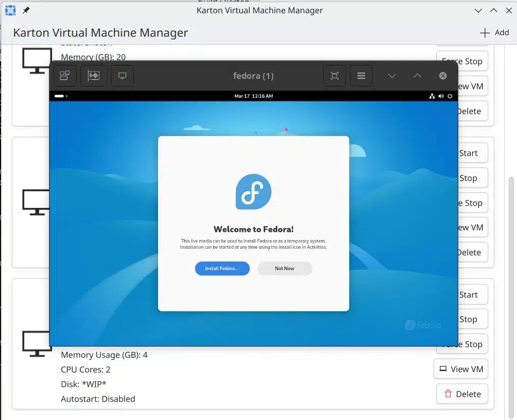Maximize Karton main window via up chevron
Image resolution: width=517 pixels, height=420 pixels.
click(x=494, y=11)
